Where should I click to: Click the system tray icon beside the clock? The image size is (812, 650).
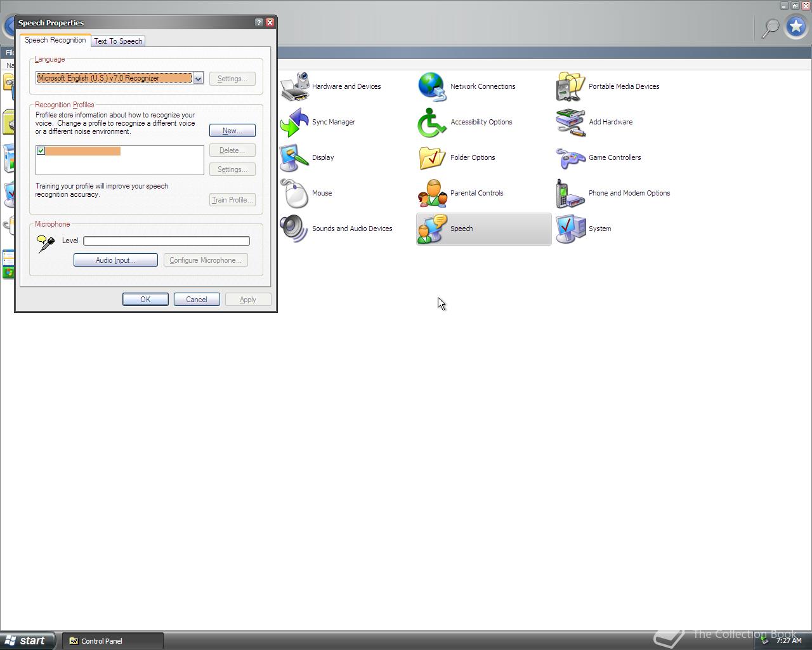(766, 640)
